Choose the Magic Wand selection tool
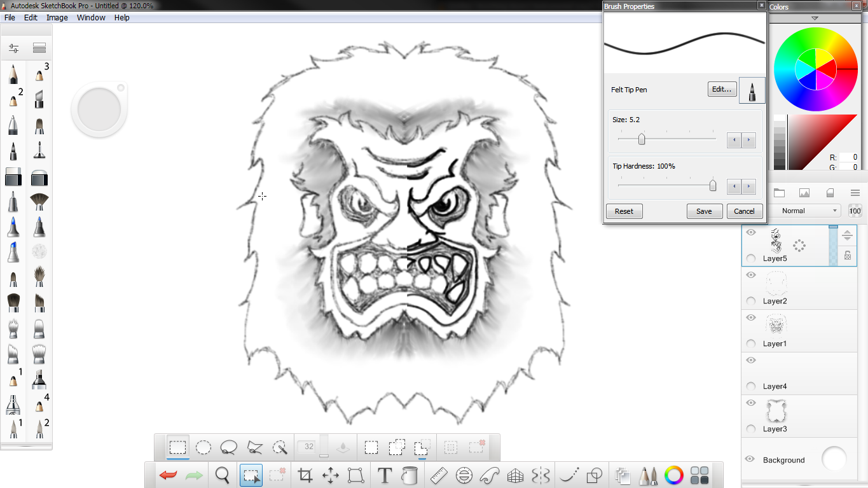The height and width of the screenshot is (488, 868). (x=280, y=447)
